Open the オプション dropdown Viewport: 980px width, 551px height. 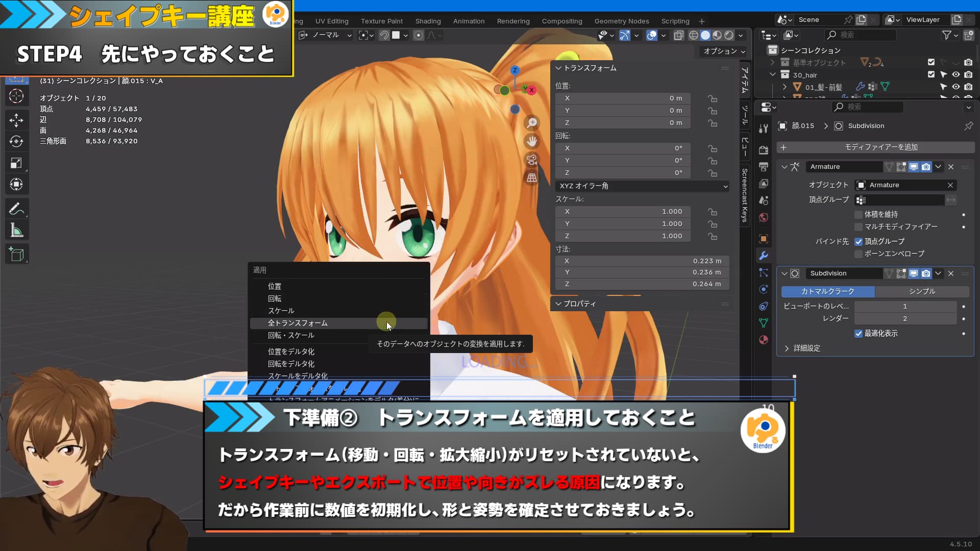click(724, 51)
